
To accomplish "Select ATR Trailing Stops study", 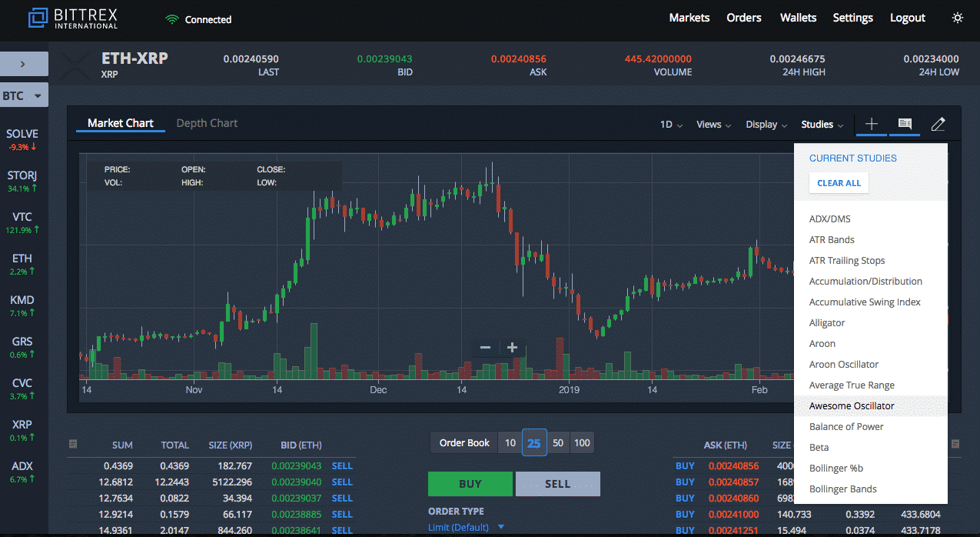I will pos(871,261).
